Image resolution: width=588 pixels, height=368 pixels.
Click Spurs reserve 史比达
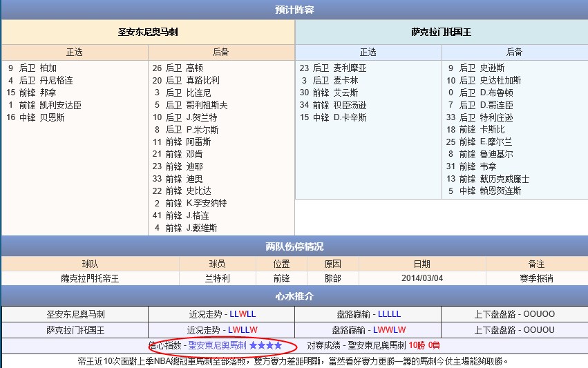[x=199, y=191]
